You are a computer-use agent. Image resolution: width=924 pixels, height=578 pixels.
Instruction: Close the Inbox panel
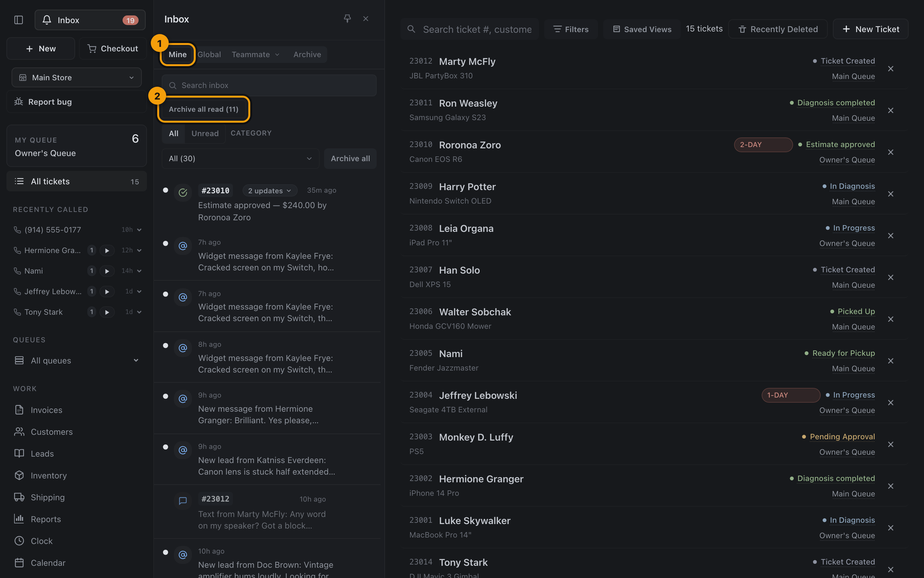tap(366, 19)
